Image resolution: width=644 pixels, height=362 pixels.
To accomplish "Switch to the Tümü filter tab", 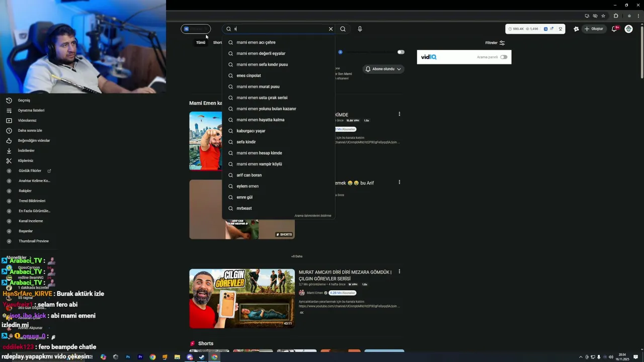I will click(x=201, y=43).
